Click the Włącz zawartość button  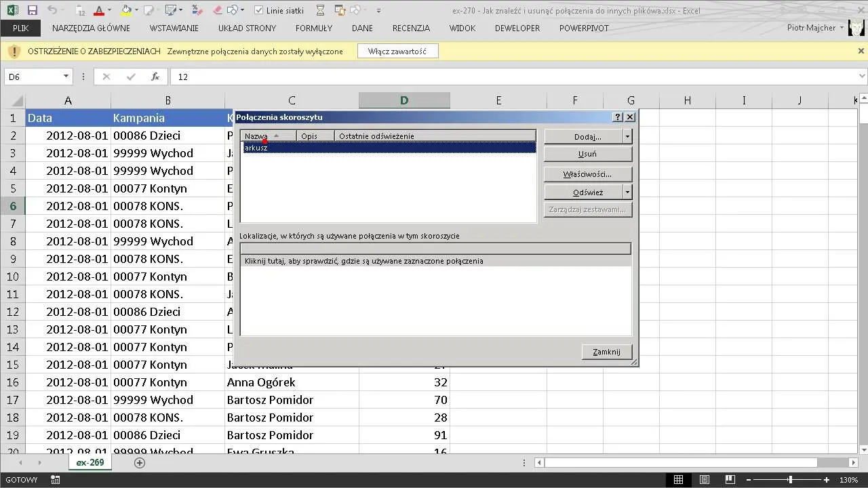click(x=397, y=52)
